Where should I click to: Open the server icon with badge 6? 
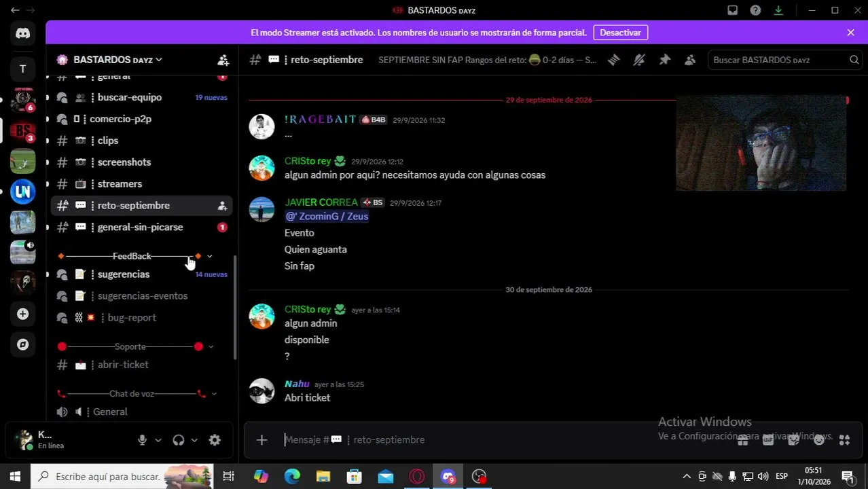(x=22, y=99)
